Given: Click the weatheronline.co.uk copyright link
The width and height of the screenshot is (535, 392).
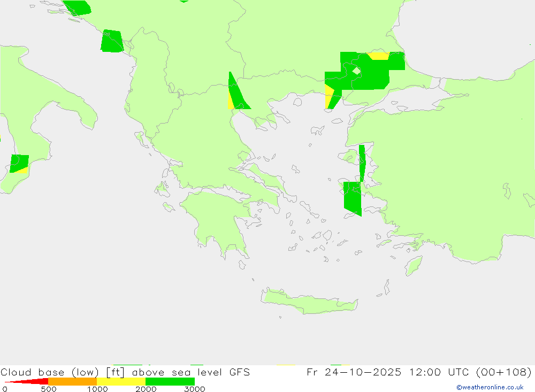Looking at the screenshot, I should tap(490, 387).
